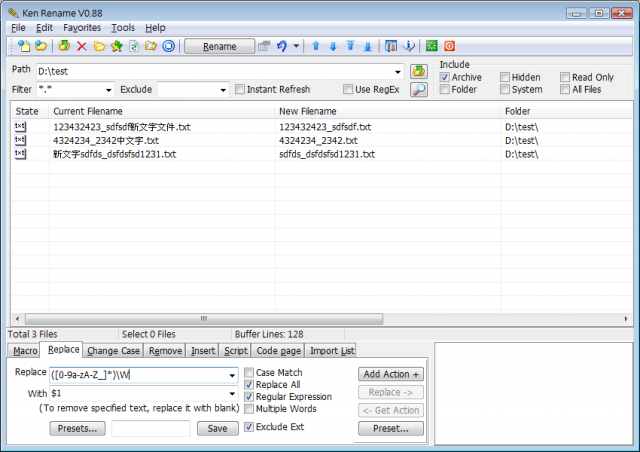Click the blue undo arrow icon

282,46
